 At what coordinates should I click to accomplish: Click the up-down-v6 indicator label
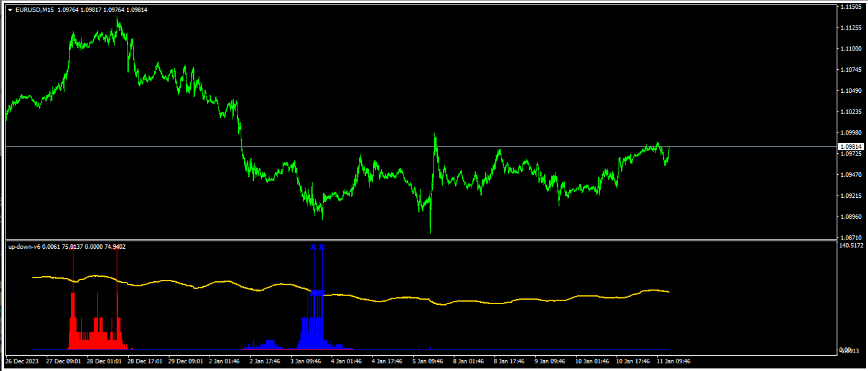click(24, 247)
